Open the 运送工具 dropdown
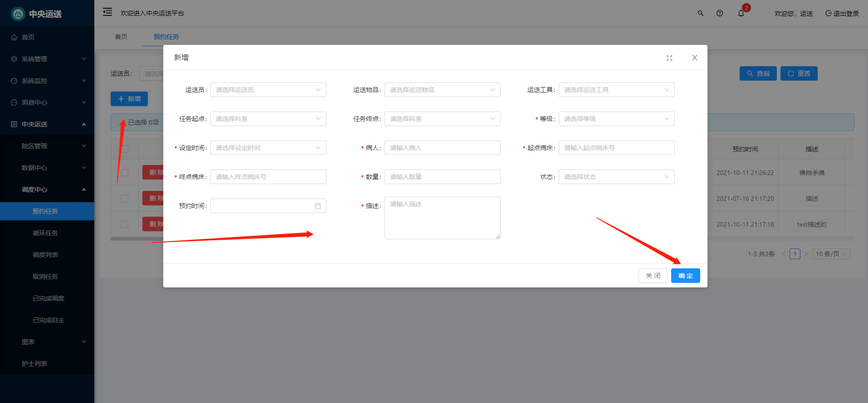Viewport: 868px width, 403px height. pyautogui.click(x=617, y=90)
